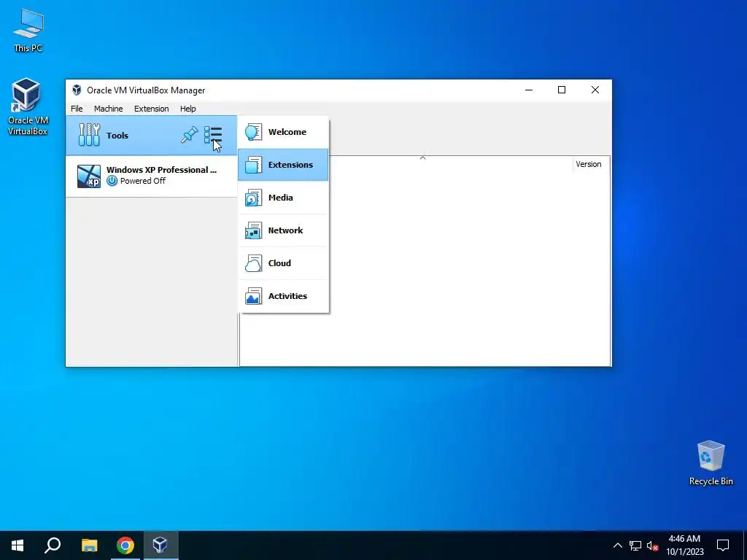Viewport: 747px width, 560px height.
Task: Click the sort arrow above extensions list
Action: point(422,157)
